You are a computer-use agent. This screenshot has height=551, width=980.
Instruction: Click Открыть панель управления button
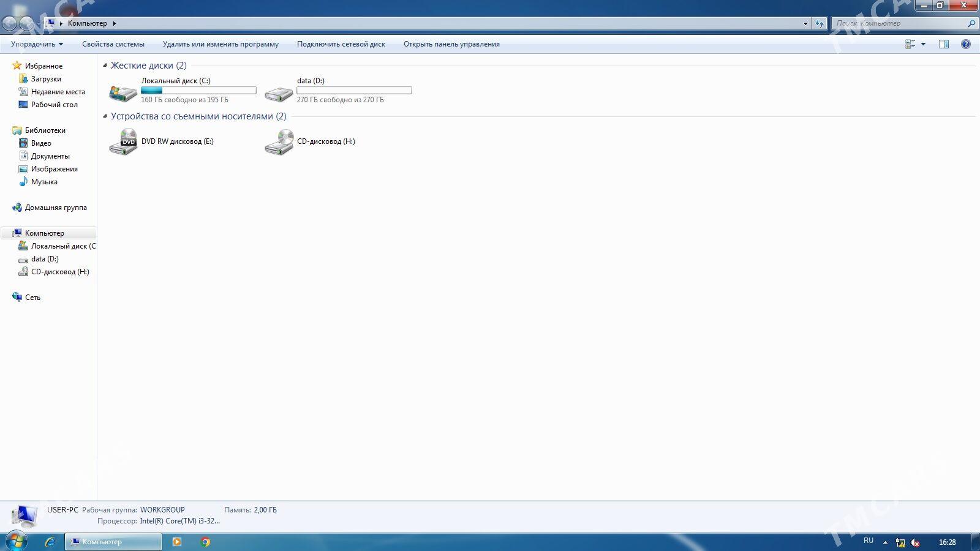[451, 44]
